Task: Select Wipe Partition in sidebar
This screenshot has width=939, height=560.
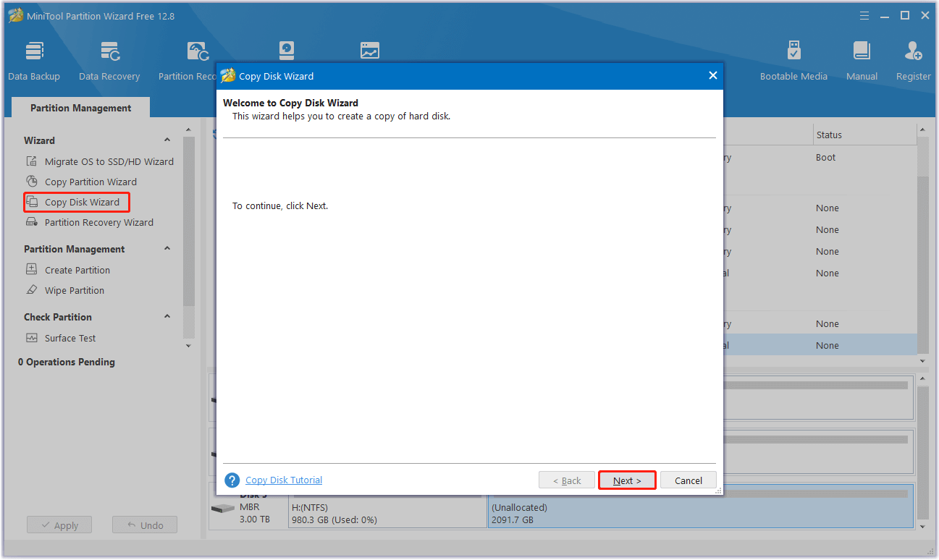Action: click(65, 290)
